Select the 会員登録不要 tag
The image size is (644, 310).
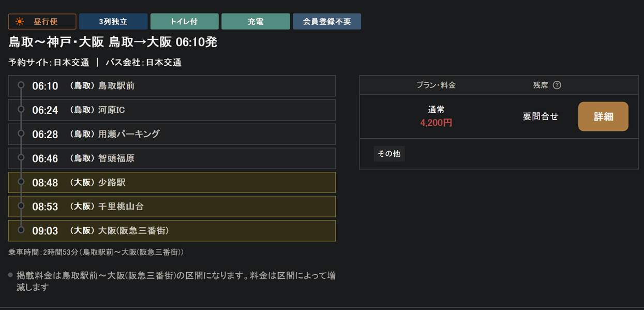pyautogui.click(x=326, y=22)
